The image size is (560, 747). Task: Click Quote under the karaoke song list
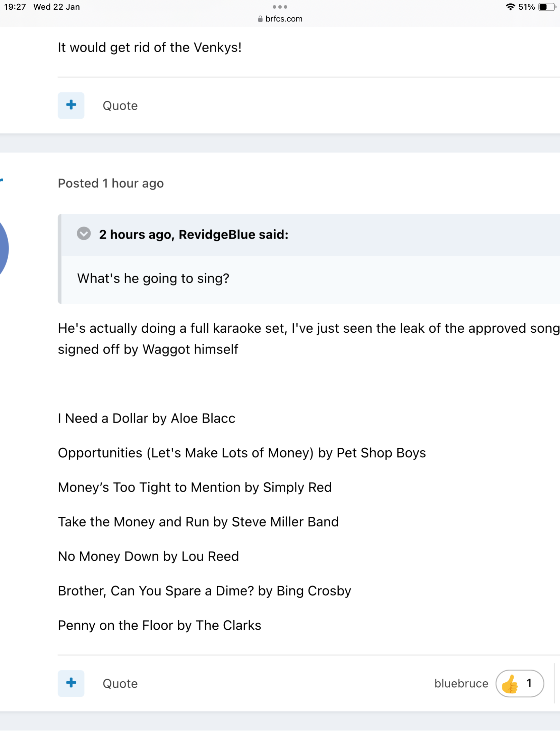coord(120,684)
